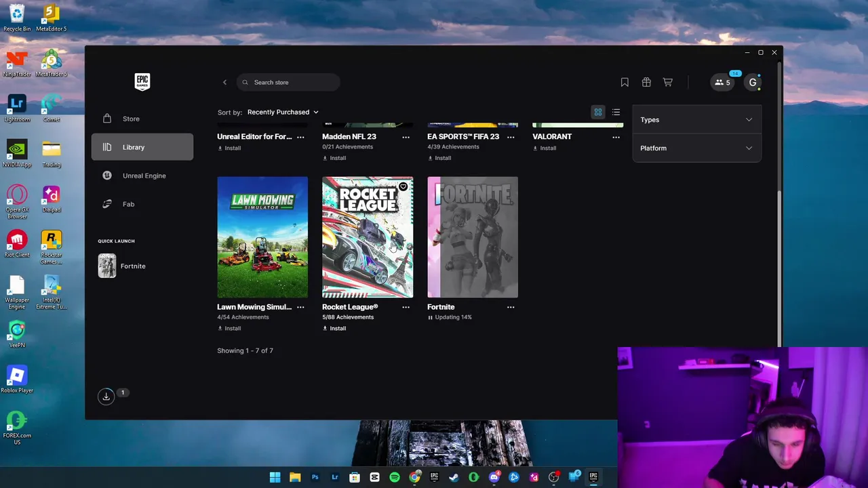This screenshot has width=868, height=488.
Task: Open Unreal Engine in the sidebar
Action: click(x=142, y=176)
